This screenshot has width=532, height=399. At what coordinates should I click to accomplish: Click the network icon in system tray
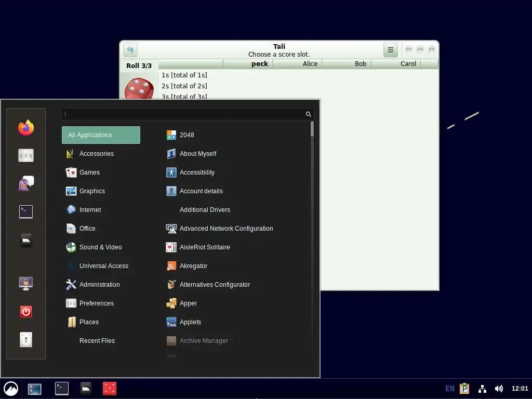[482, 389]
